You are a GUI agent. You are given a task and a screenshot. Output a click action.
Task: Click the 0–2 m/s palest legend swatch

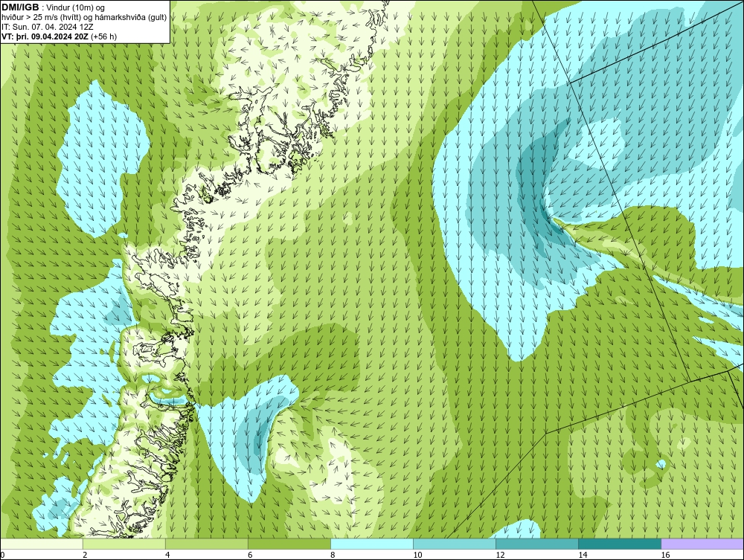(x=42, y=544)
